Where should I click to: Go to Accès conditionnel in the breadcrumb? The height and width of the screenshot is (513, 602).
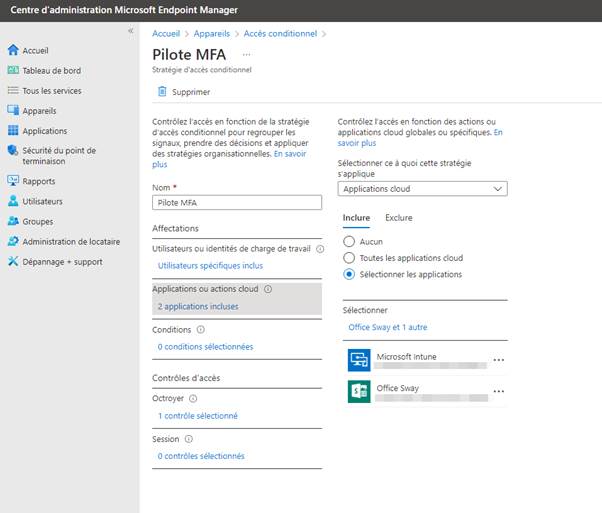280,34
